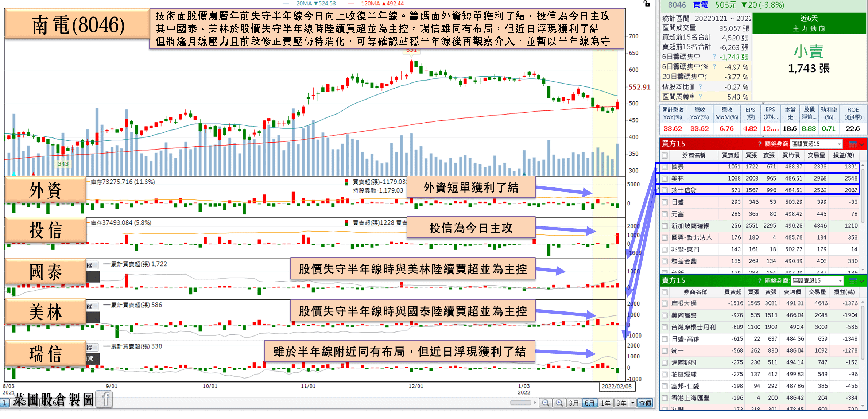Click the page 1 icon at bottom left

click(4, 403)
